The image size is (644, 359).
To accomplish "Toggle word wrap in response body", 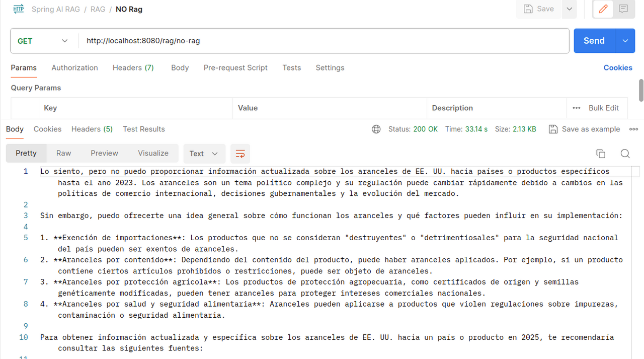I will point(240,154).
